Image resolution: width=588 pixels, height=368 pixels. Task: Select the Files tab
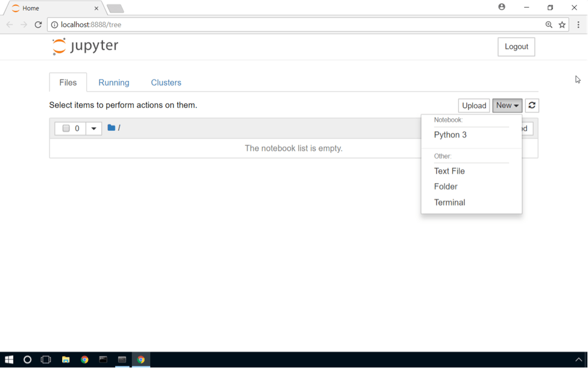(x=68, y=83)
